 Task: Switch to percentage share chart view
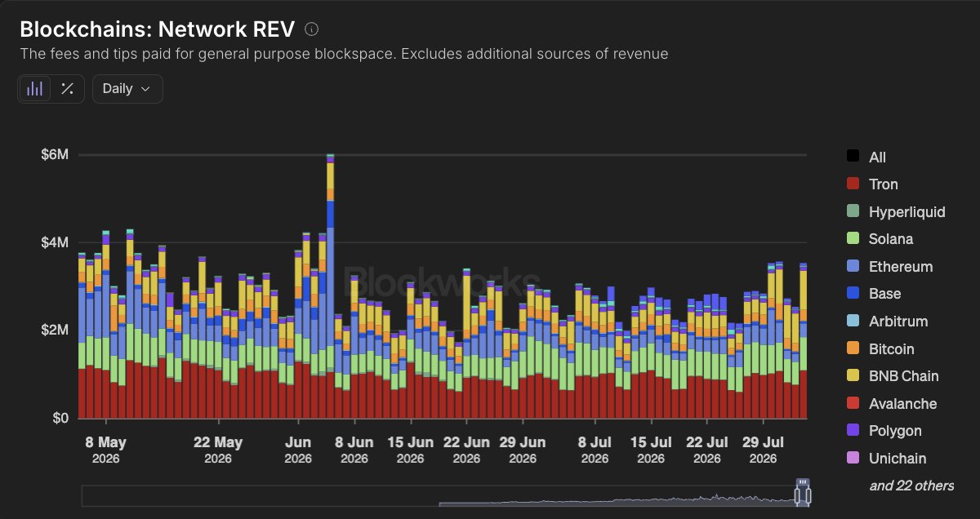(68, 89)
